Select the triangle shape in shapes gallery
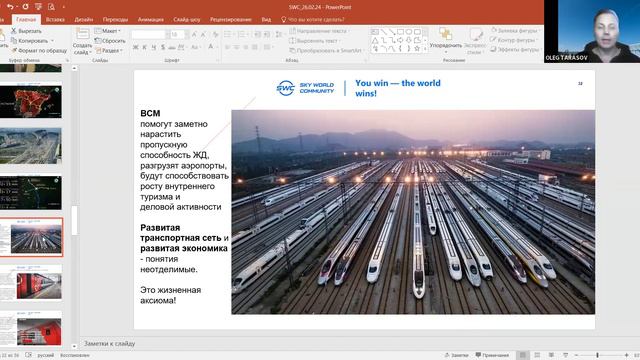 point(375,40)
